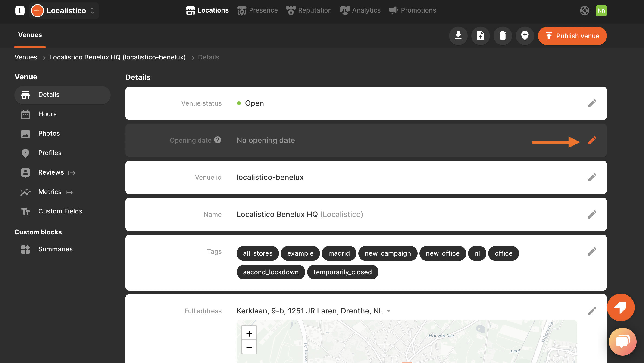Edit Full address with pencil icon
Image resolution: width=644 pixels, height=363 pixels.
pyautogui.click(x=592, y=311)
